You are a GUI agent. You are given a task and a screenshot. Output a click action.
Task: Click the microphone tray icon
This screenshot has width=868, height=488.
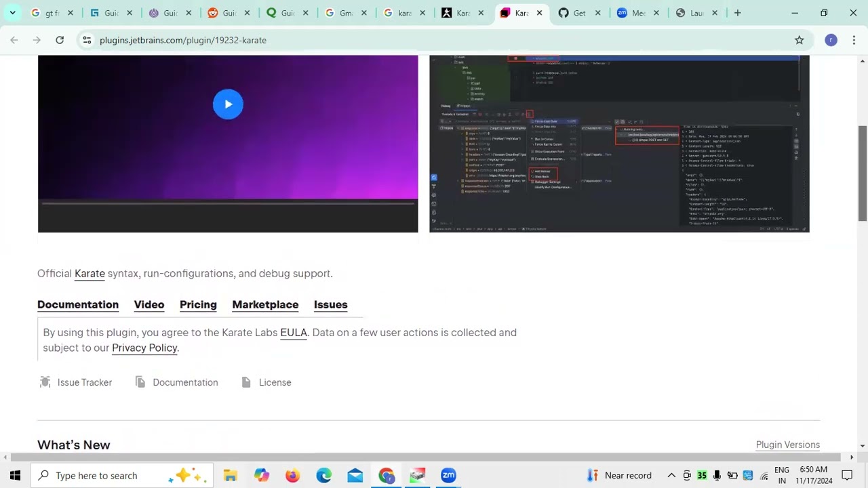[x=717, y=475]
